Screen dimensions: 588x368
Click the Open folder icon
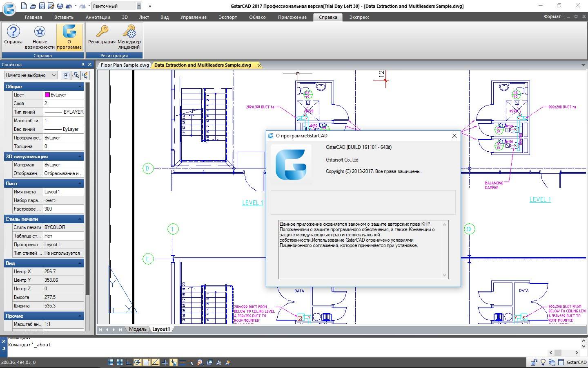tap(33, 6)
